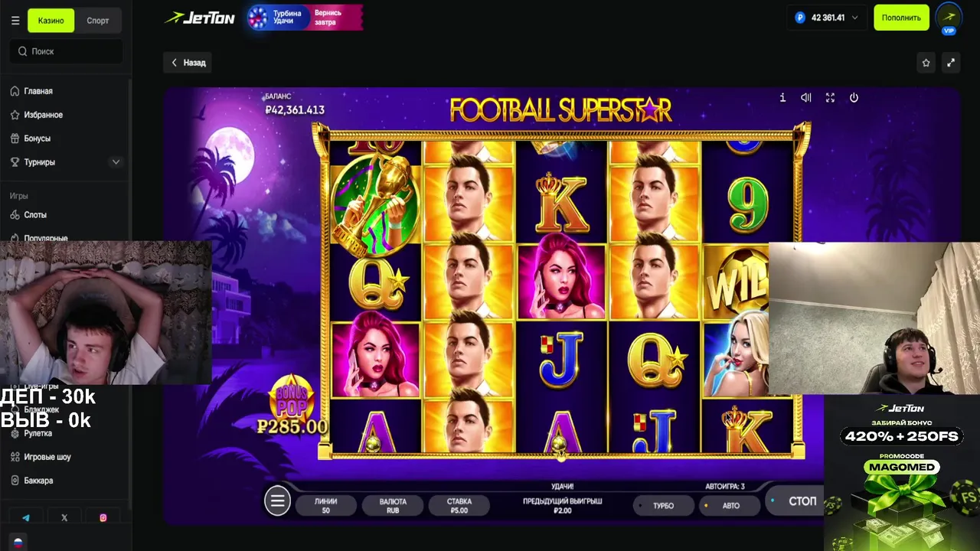Go back with the Назад button
980x551 pixels.
click(x=188, y=63)
